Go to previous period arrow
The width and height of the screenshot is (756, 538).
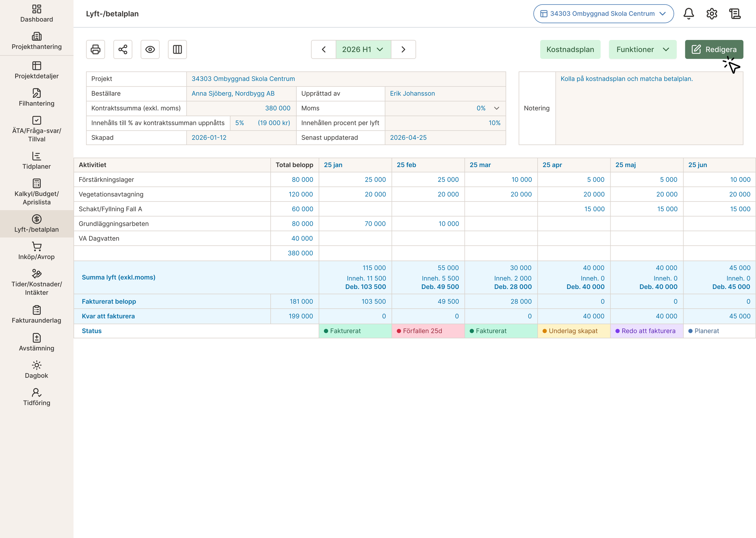point(323,49)
